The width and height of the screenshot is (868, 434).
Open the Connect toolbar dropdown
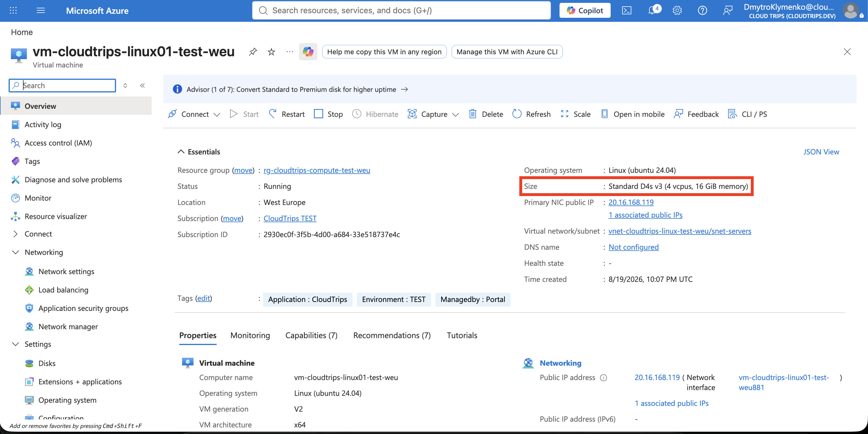(x=194, y=114)
